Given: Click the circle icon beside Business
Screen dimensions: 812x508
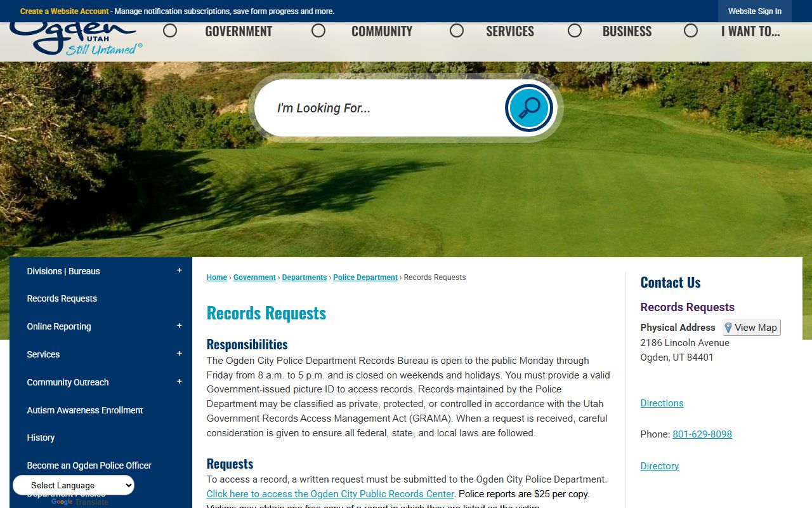Looking at the screenshot, I should (575, 31).
